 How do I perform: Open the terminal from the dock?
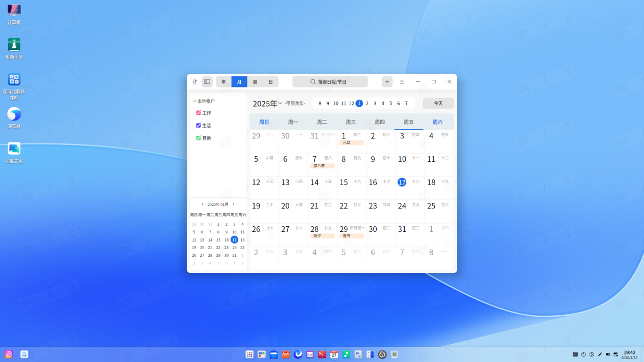(x=322, y=354)
